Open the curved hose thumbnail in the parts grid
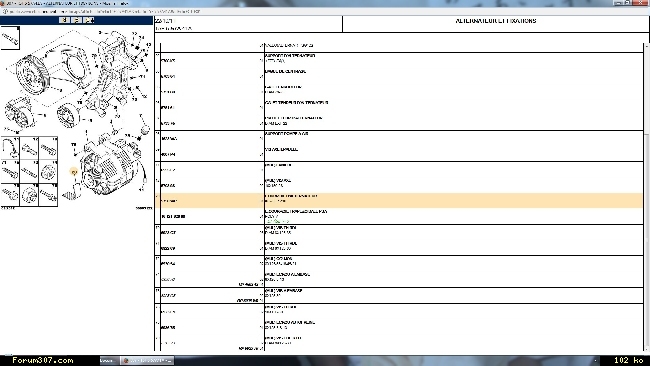Viewport: 650px width, 366px height. (10, 148)
